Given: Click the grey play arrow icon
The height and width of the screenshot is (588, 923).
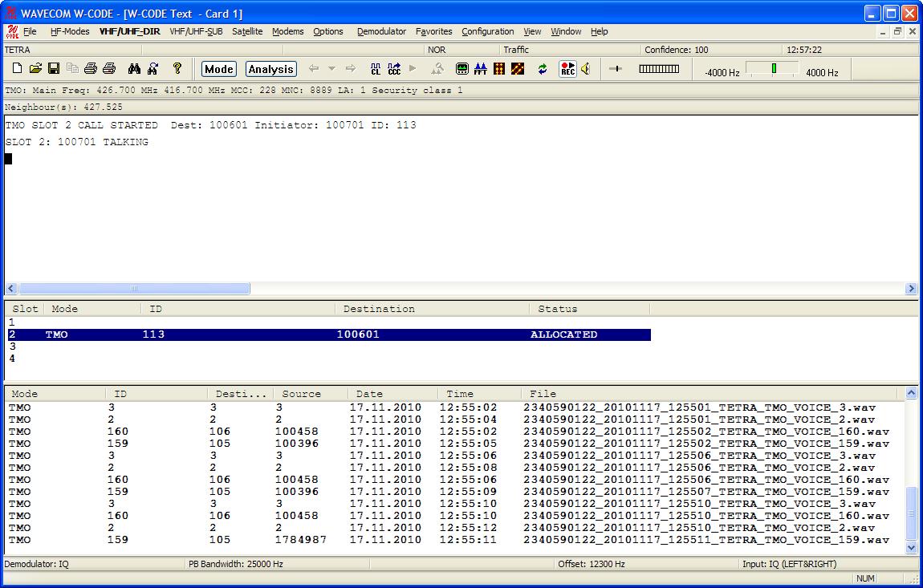Looking at the screenshot, I should [413, 69].
